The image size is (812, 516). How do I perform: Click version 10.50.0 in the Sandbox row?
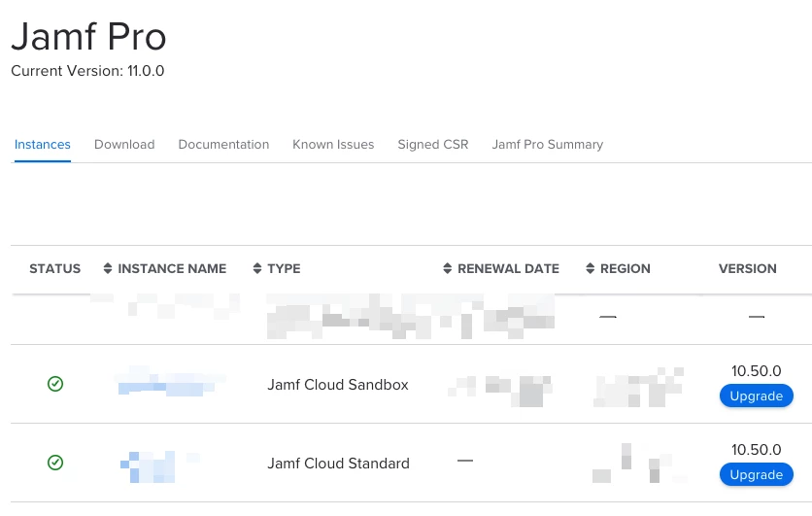point(756,371)
